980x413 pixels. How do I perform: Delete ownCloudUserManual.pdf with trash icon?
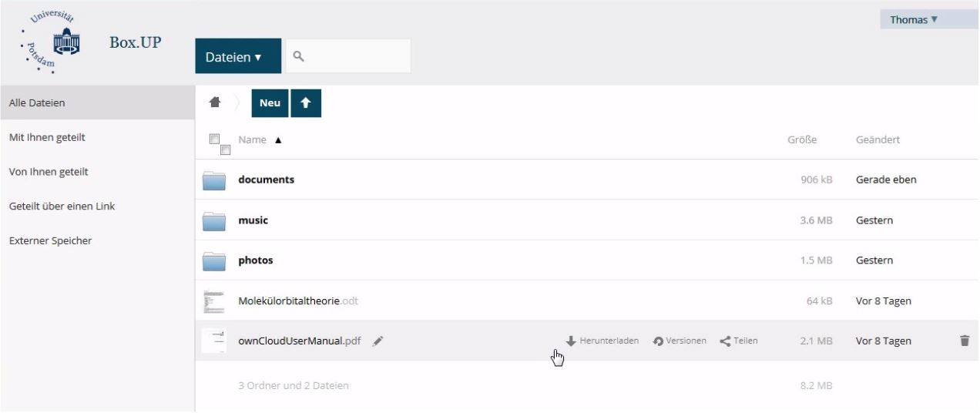[964, 341]
